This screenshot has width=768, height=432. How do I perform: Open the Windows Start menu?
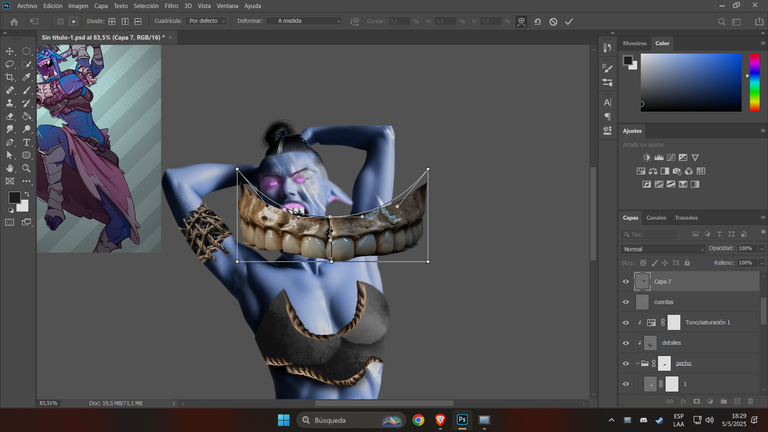point(284,420)
